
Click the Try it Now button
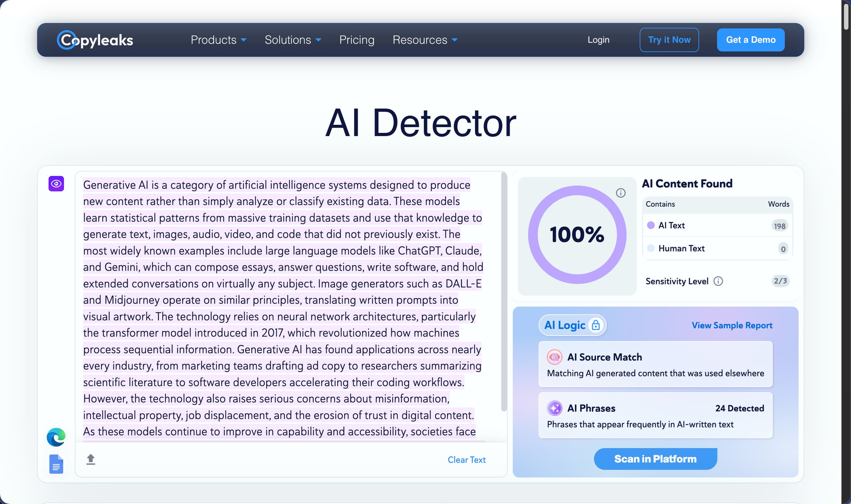tap(669, 40)
